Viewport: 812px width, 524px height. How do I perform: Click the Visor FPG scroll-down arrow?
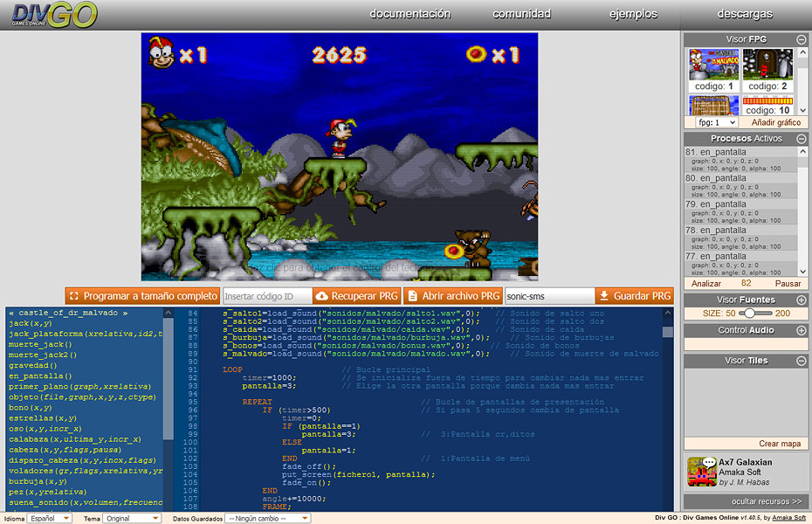802,110
